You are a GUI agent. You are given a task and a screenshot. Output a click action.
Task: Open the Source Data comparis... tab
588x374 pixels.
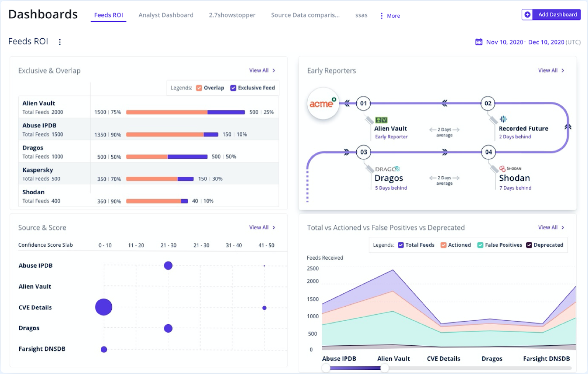305,15
